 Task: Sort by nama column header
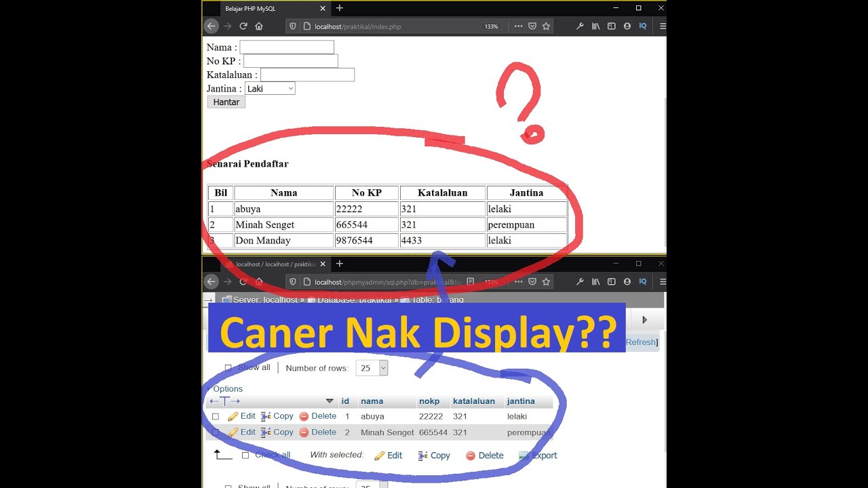[x=372, y=401]
